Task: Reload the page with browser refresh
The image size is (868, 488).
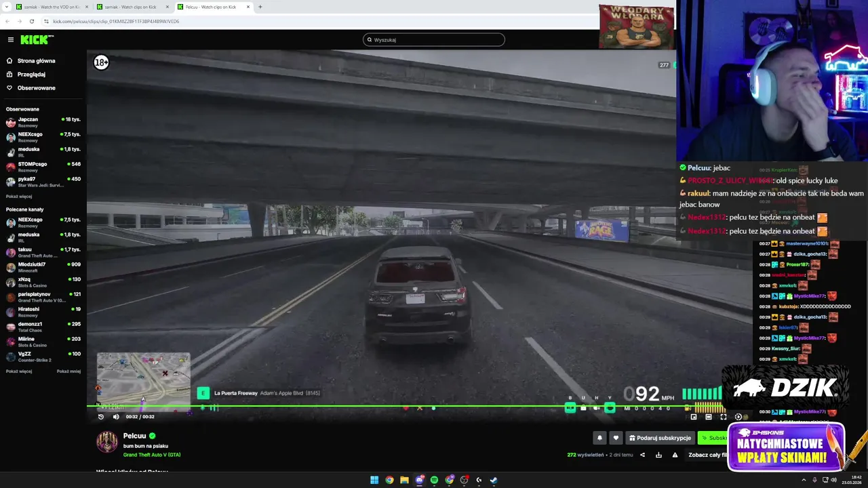Action: point(32,21)
